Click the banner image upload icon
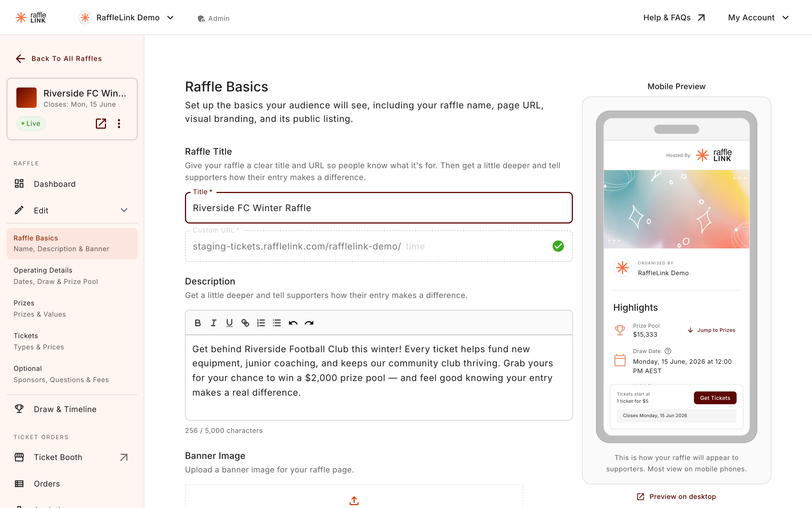 coord(354,500)
